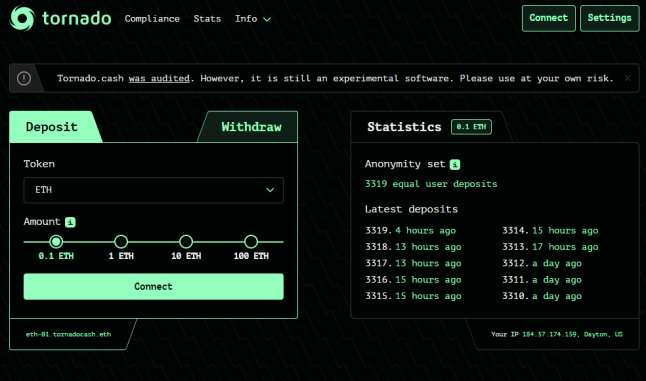Image resolution: width=646 pixels, height=381 pixels.
Task: Click the Connect button in the header
Action: coord(548,18)
